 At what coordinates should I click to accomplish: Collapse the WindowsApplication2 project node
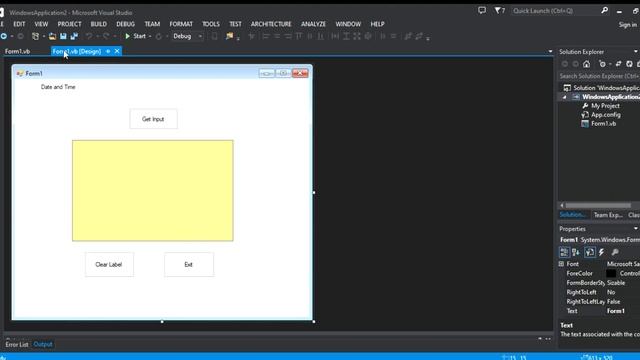click(x=564, y=97)
